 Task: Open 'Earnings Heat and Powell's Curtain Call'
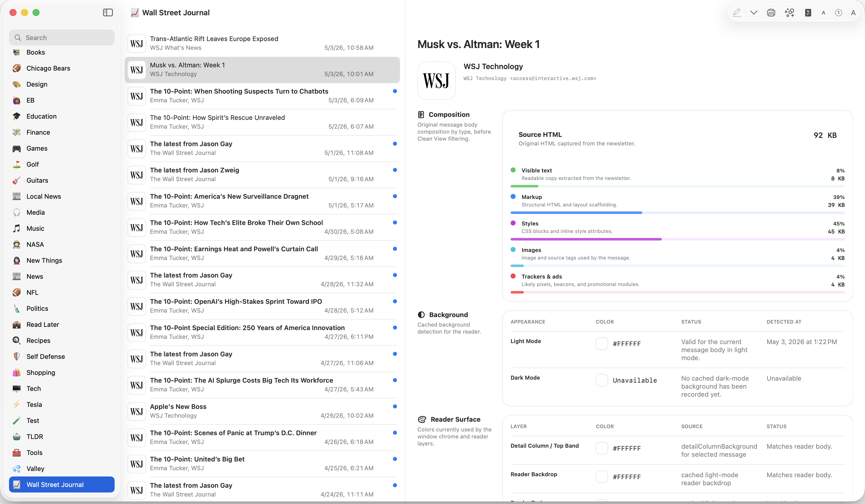pyautogui.click(x=262, y=254)
